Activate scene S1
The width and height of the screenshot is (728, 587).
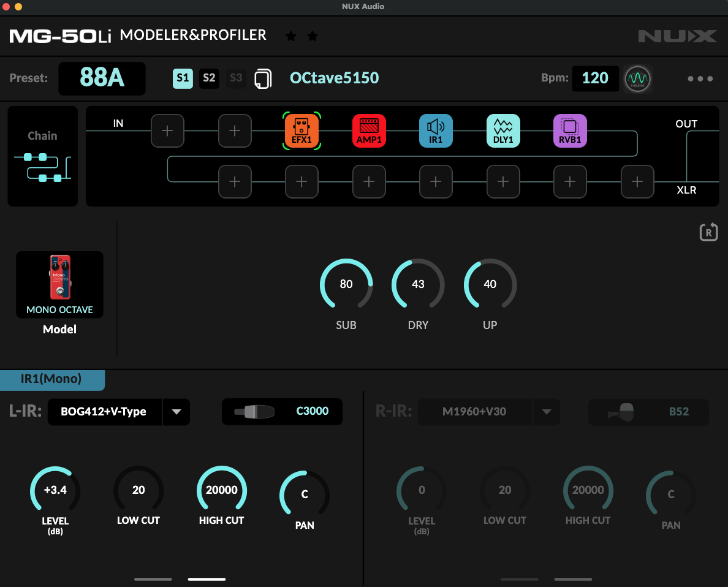[183, 78]
